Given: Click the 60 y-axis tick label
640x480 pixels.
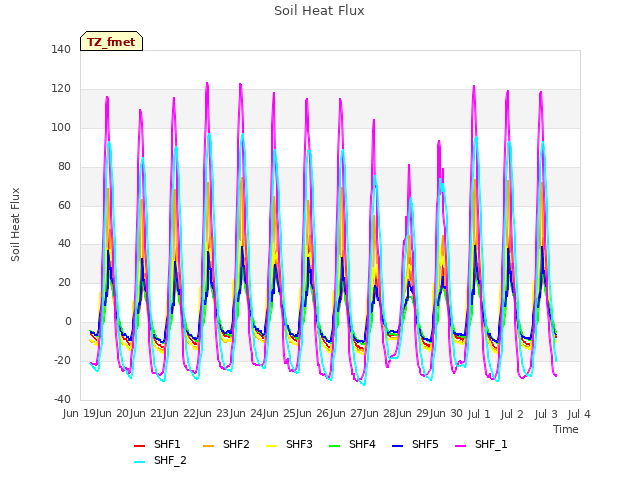Looking at the screenshot, I should point(64,205).
